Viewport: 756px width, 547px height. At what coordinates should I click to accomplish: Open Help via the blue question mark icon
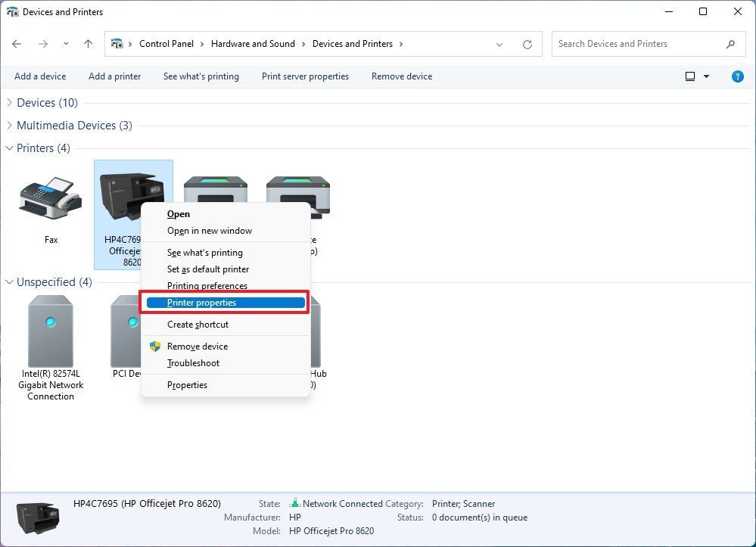[738, 76]
